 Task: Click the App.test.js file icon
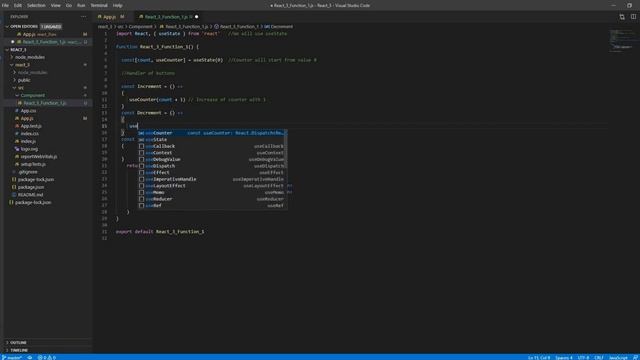(x=17, y=126)
